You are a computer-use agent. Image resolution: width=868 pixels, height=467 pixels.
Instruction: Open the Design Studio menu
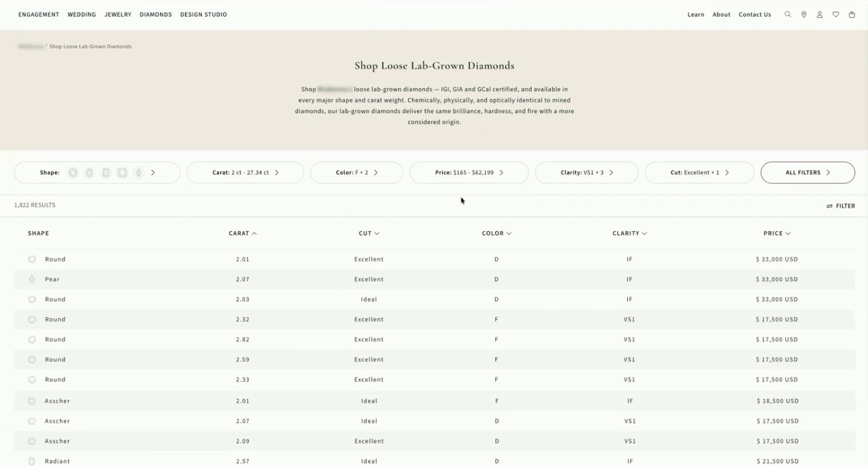[203, 15]
